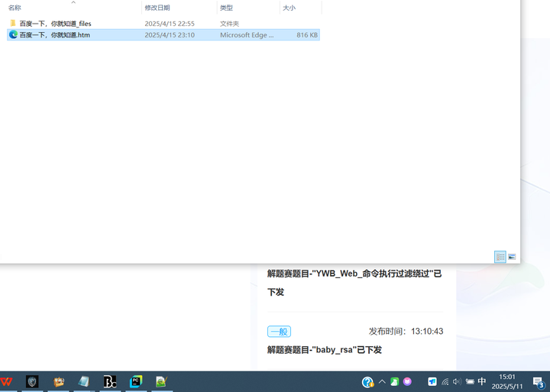Switch Explorer to large thumbnails view
Viewport: 550px width, 392px height.
click(512, 257)
